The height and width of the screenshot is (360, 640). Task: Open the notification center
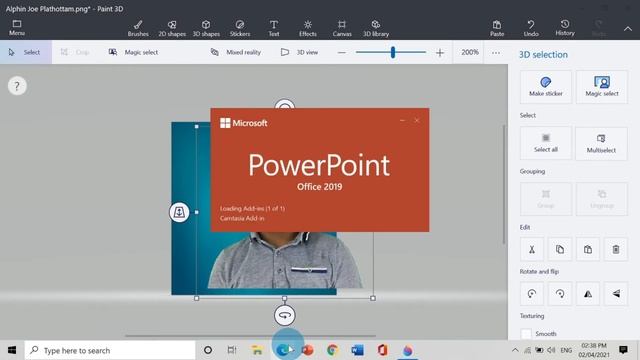(x=623, y=350)
